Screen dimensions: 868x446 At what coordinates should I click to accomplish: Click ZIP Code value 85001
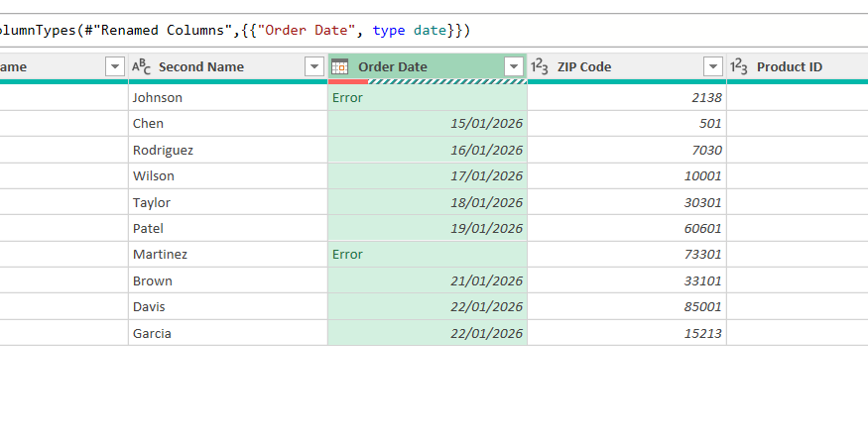627,306
